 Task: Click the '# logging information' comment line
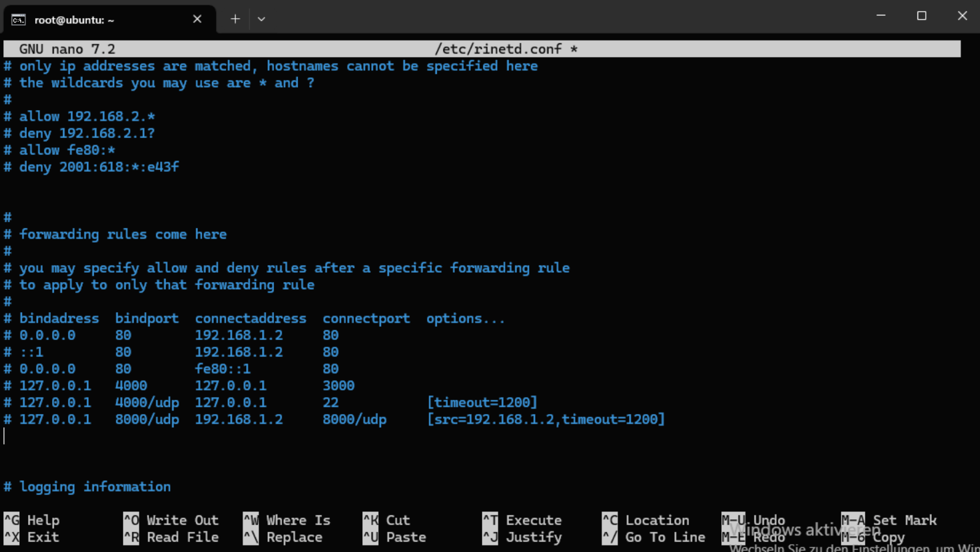pyautogui.click(x=88, y=486)
